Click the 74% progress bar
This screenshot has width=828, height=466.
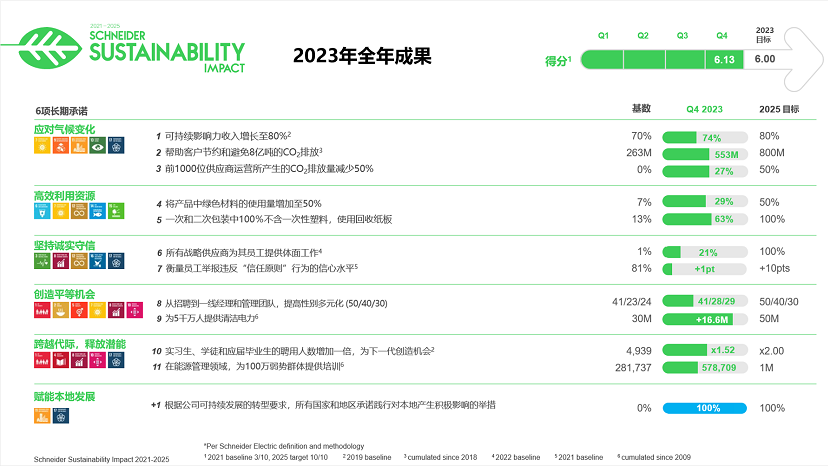(705, 138)
